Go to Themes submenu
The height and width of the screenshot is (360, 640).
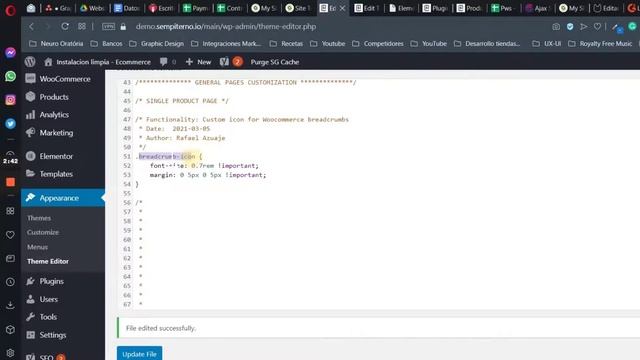pos(39,218)
